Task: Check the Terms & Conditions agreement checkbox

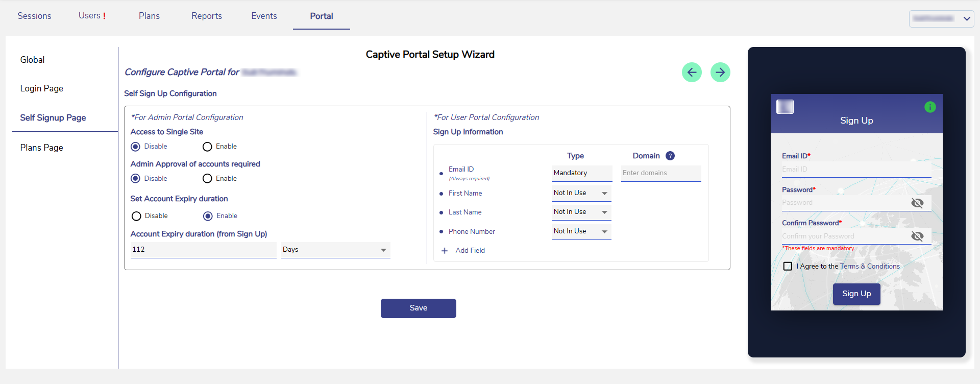Action: coord(788,267)
